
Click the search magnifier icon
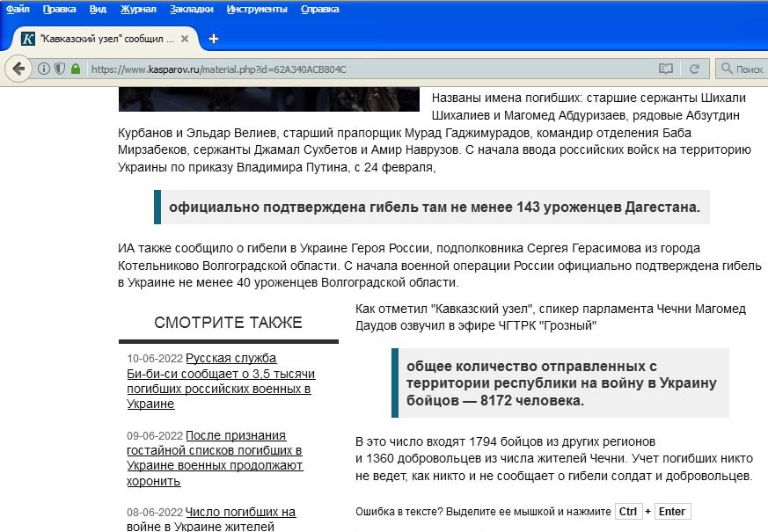click(x=727, y=69)
